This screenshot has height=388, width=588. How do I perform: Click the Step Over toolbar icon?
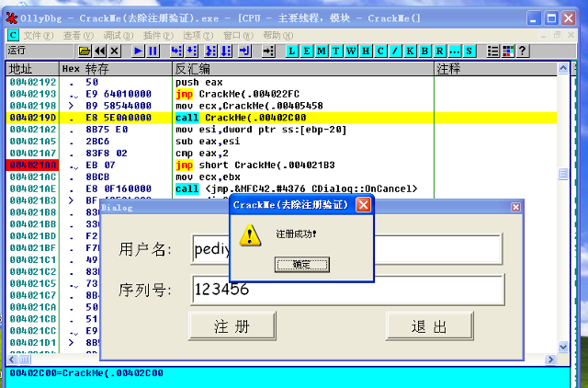tap(192, 51)
